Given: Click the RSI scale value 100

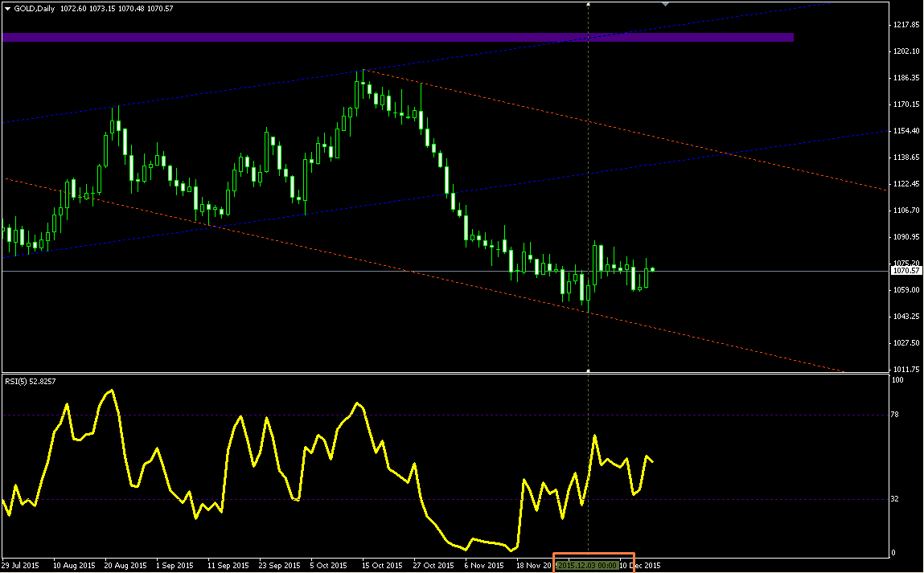Looking at the screenshot, I should tap(897, 380).
